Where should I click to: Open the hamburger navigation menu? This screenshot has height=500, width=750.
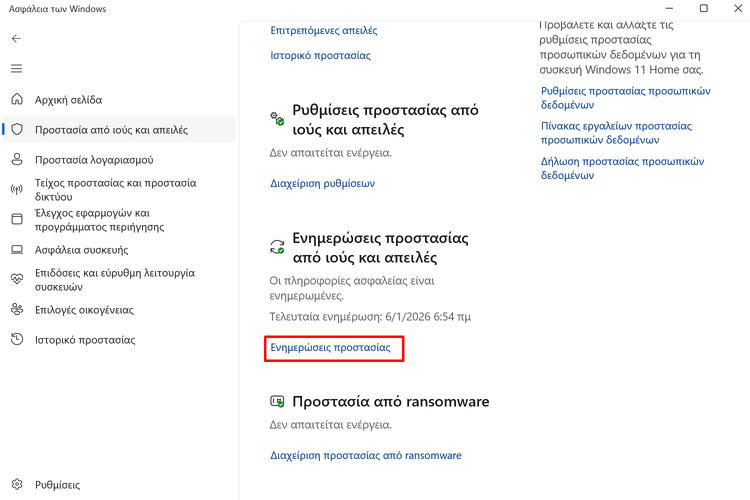(17, 69)
